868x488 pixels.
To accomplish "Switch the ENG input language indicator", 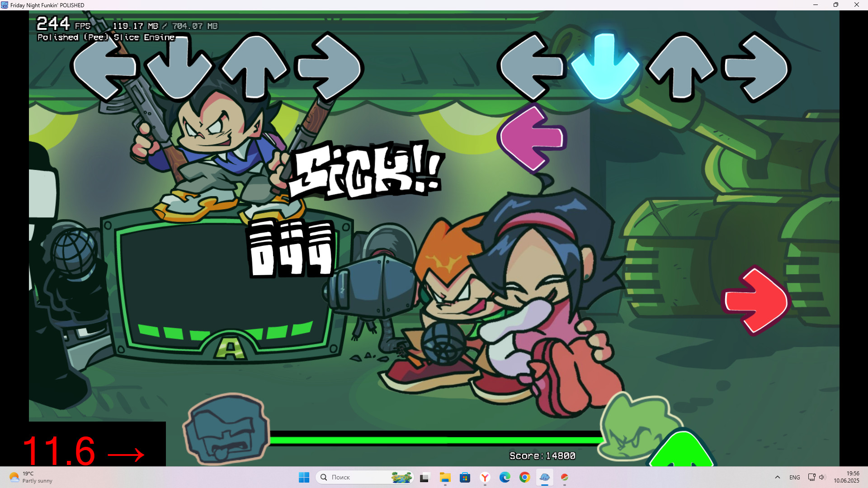I will tap(794, 477).
